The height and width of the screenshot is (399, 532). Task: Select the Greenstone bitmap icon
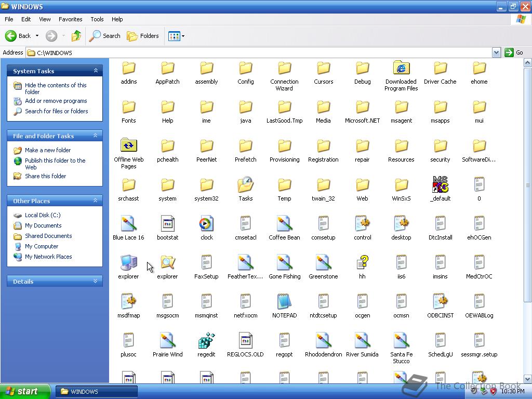pyautogui.click(x=323, y=262)
